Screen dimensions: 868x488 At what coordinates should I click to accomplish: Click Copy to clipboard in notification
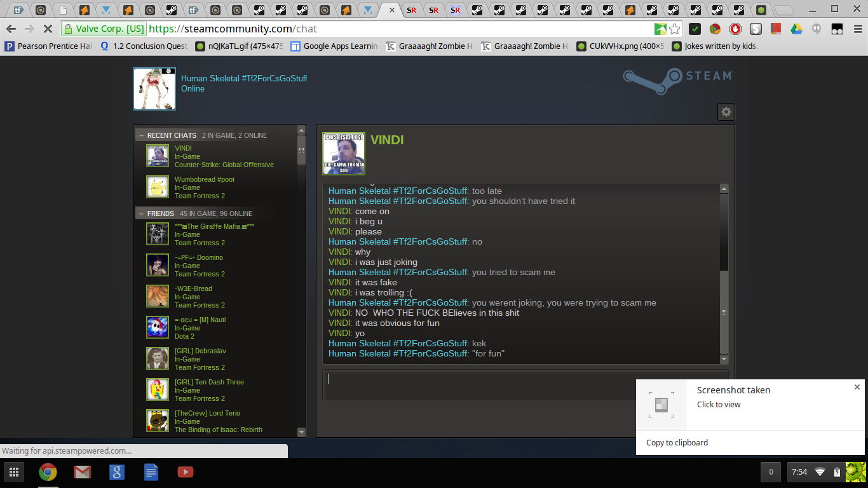coord(677,443)
